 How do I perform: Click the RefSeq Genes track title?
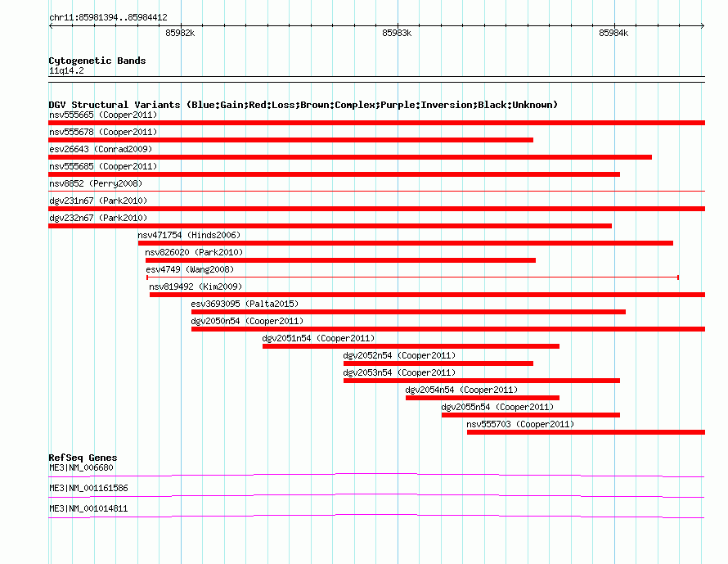coord(83,458)
